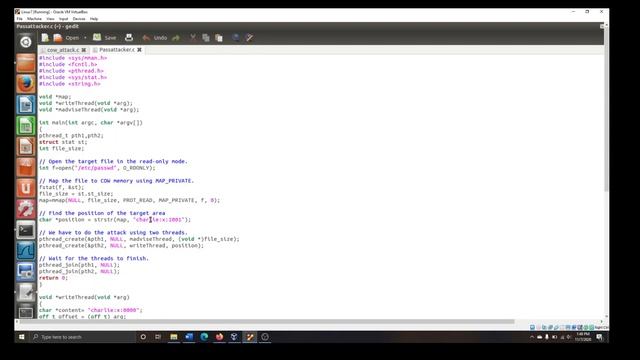Open the Wireshark icon in dock

26,251
